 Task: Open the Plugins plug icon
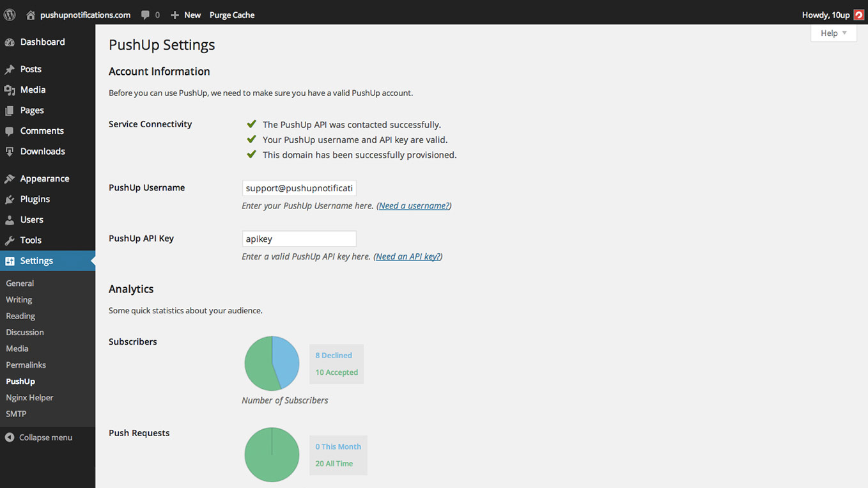pyautogui.click(x=10, y=199)
